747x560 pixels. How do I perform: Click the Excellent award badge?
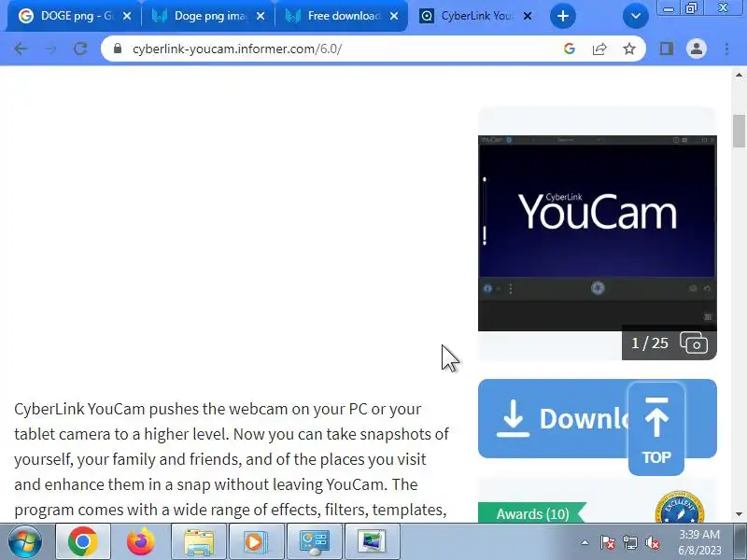[680, 508]
